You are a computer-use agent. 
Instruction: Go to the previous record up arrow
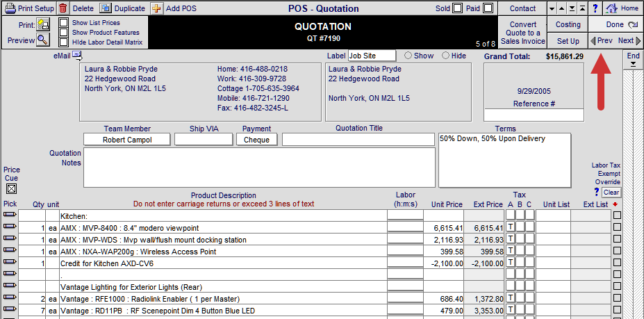point(562,8)
